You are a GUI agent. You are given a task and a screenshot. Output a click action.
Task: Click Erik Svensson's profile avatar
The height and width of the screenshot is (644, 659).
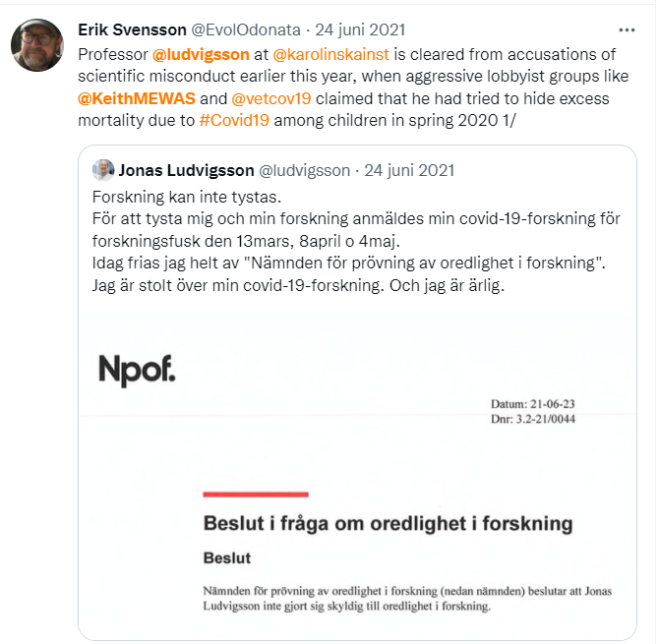[36, 44]
